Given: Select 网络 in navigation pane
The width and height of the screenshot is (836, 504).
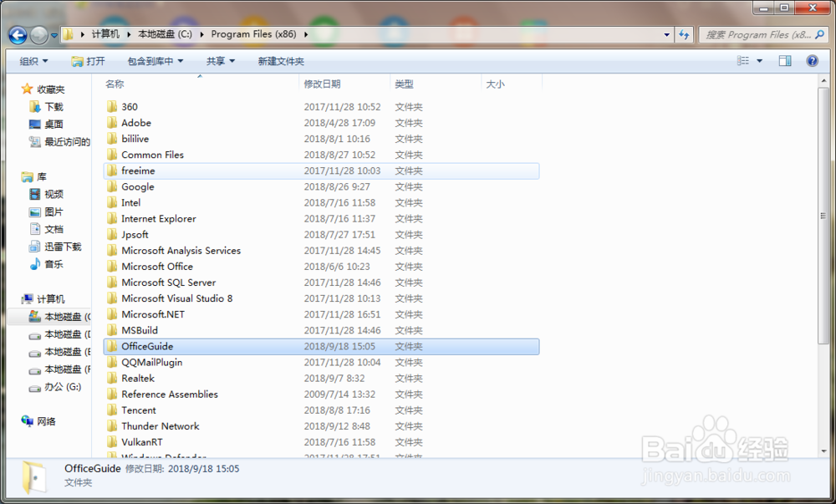Looking at the screenshot, I should coord(38,421).
